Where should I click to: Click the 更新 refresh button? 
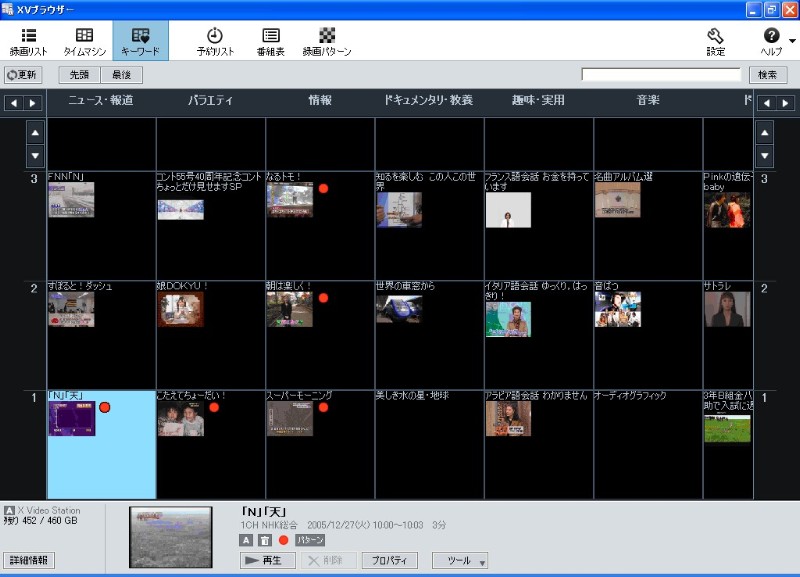[x=22, y=75]
